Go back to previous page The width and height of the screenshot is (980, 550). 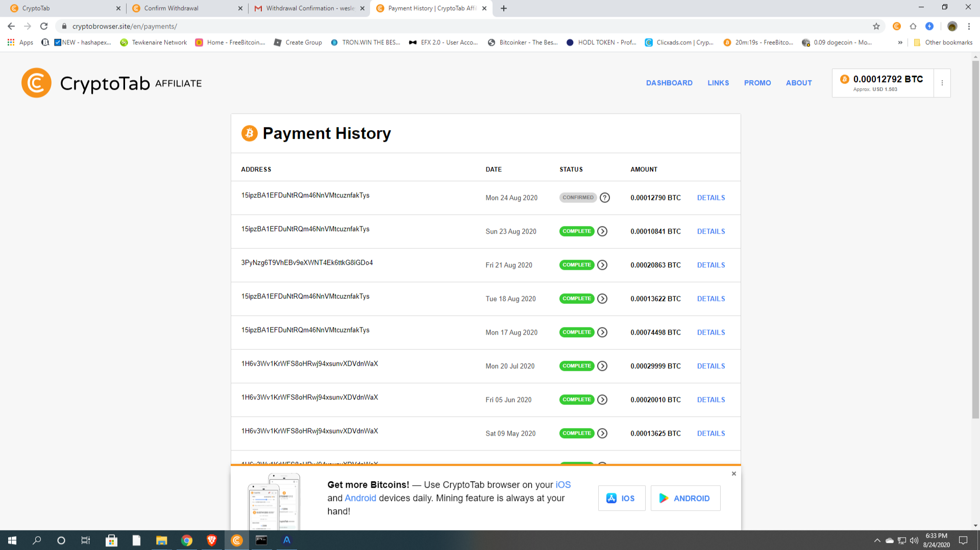pyautogui.click(x=11, y=26)
